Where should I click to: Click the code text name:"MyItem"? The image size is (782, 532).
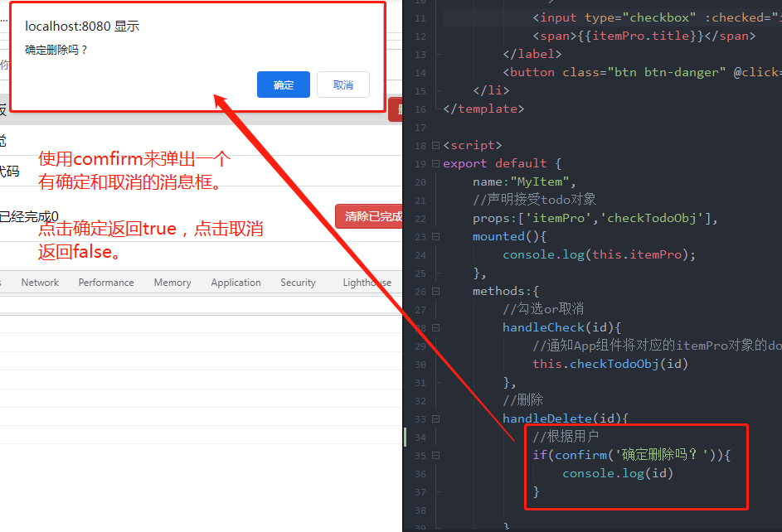click(x=524, y=181)
